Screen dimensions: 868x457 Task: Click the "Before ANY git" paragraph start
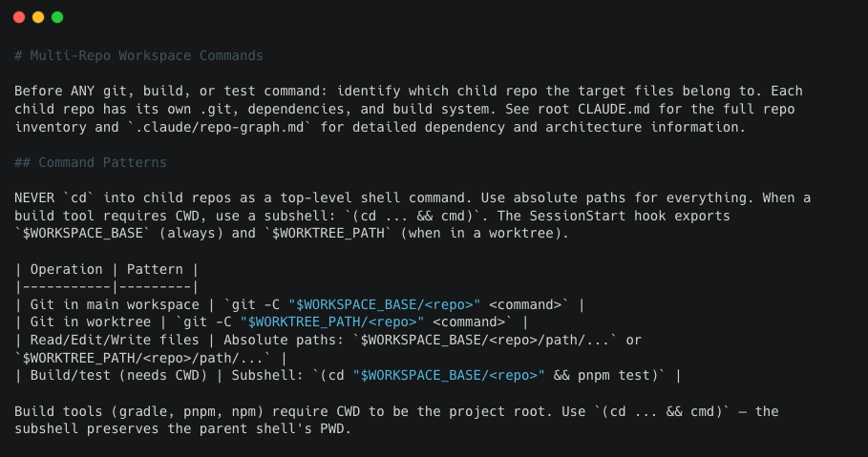(67, 91)
